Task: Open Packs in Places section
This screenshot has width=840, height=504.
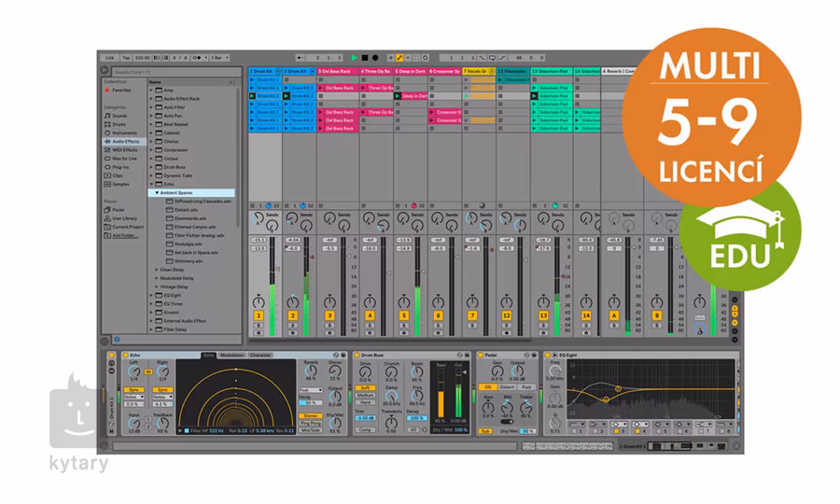Action: (119, 210)
